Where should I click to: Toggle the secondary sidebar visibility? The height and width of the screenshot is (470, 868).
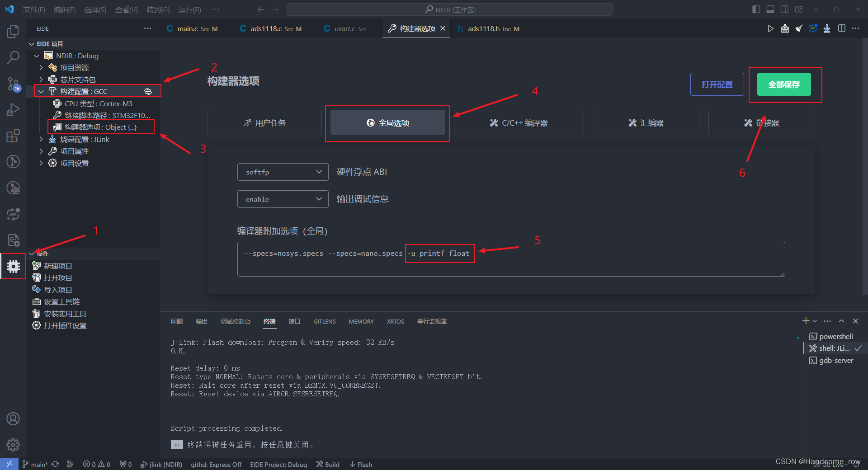(784, 9)
